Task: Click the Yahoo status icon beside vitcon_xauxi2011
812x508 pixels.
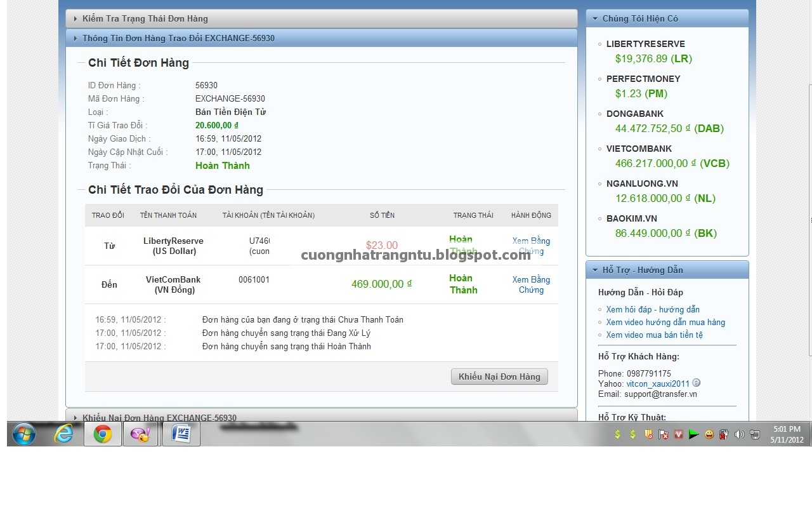Action: 697,383
